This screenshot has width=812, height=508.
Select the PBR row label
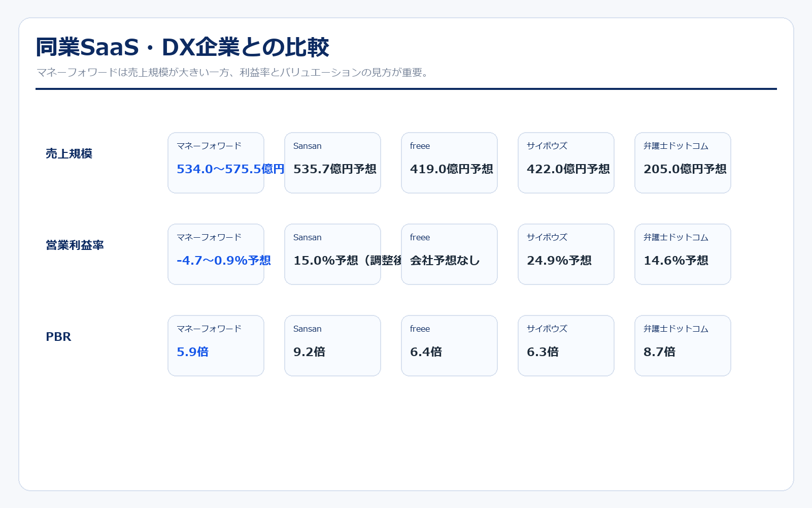point(58,336)
